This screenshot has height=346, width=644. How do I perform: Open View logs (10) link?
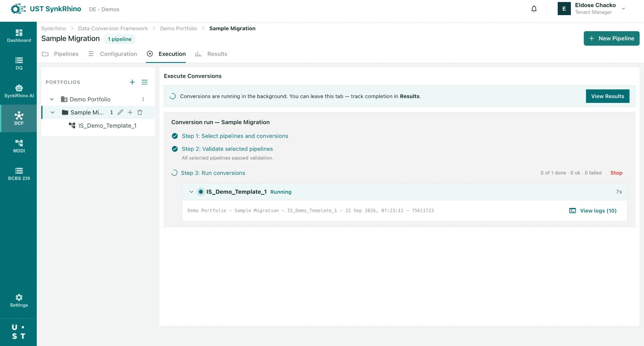593,211
